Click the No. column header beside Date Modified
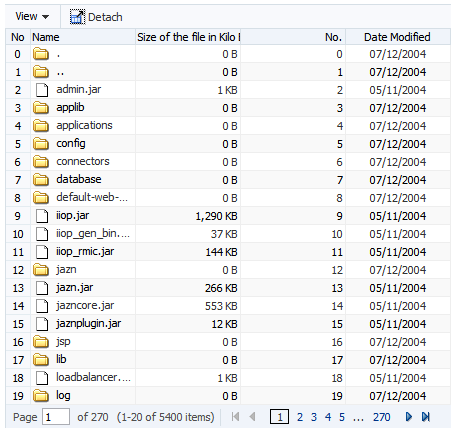 point(293,37)
